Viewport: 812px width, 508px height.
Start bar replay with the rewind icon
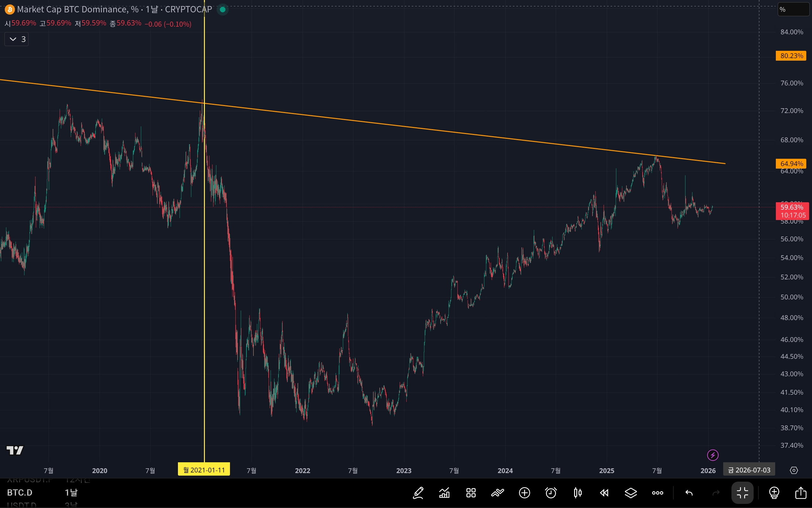(x=604, y=493)
